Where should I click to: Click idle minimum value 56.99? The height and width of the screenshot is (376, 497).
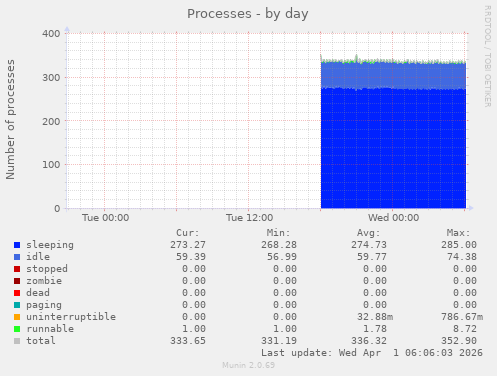(x=282, y=257)
